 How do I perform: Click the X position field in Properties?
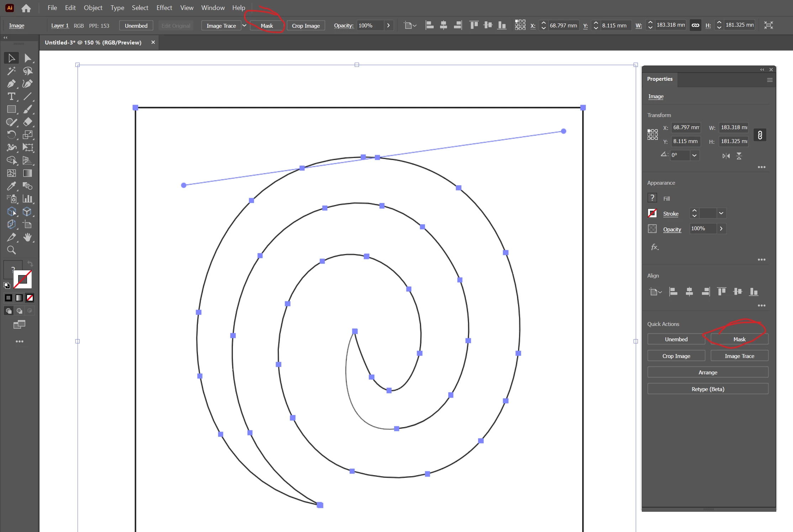click(686, 127)
